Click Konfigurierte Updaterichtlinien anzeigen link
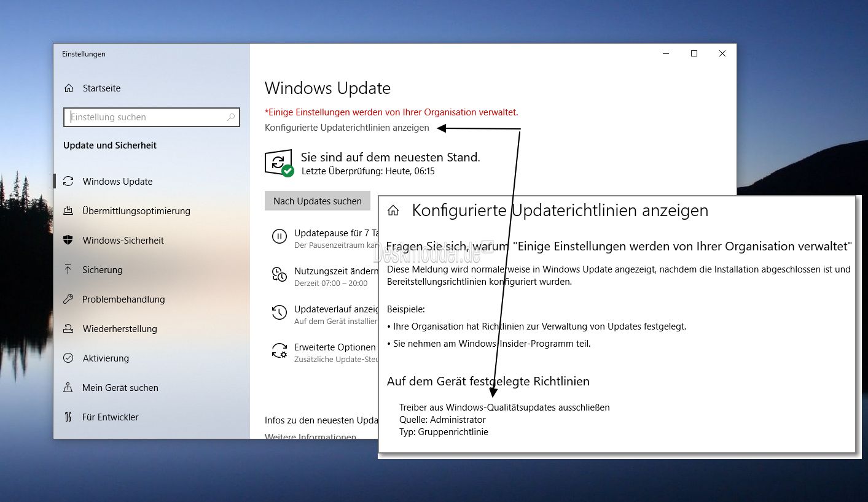868x502 pixels. pos(347,128)
